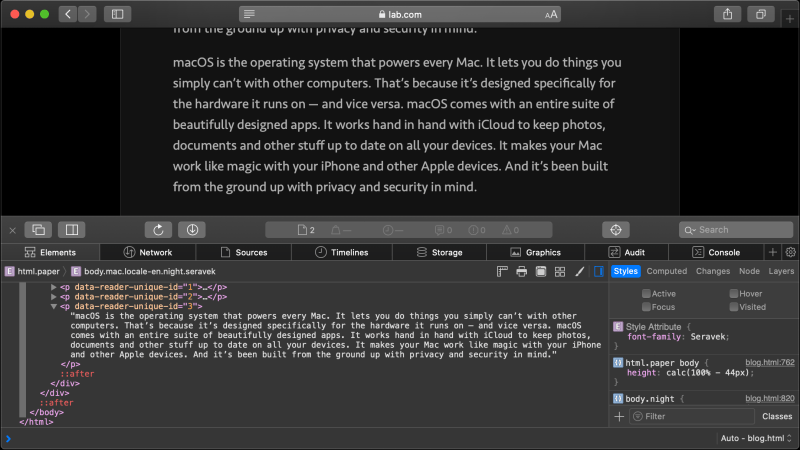Add a new style rule with plus
This screenshot has height=450, width=800.
point(619,416)
